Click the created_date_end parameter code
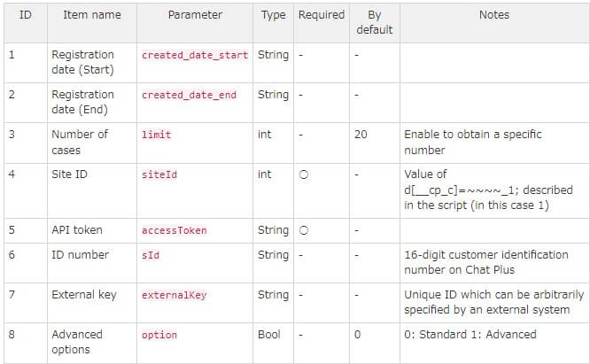The width and height of the screenshot is (590, 364). (189, 95)
